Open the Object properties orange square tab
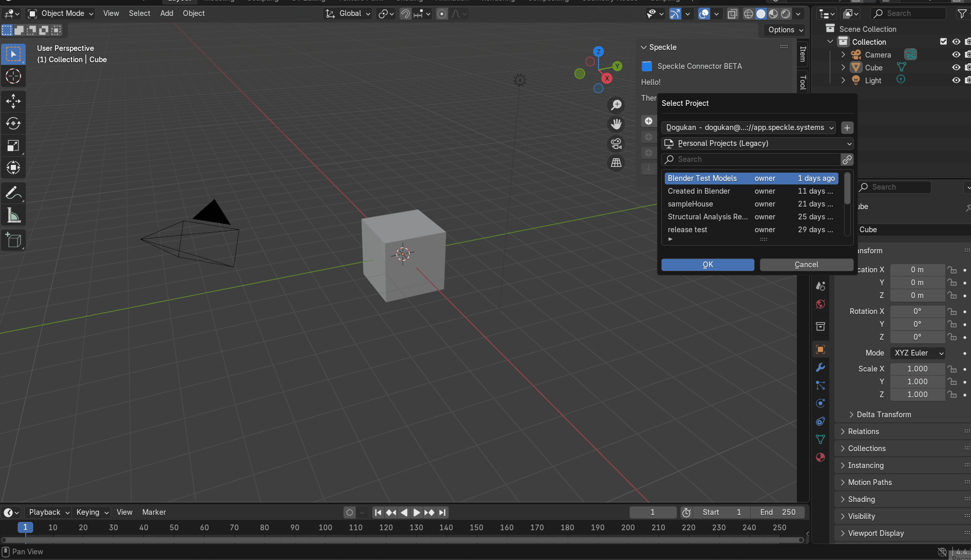The image size is (971, 560). [820, 349]
